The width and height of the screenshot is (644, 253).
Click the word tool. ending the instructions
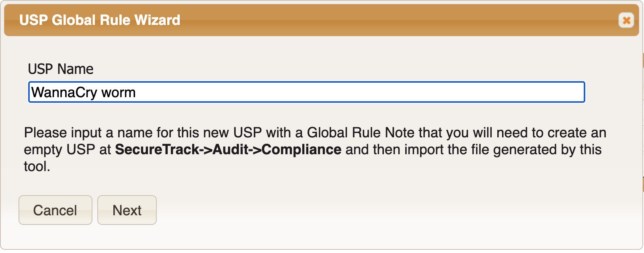click(x=37, y=166)
